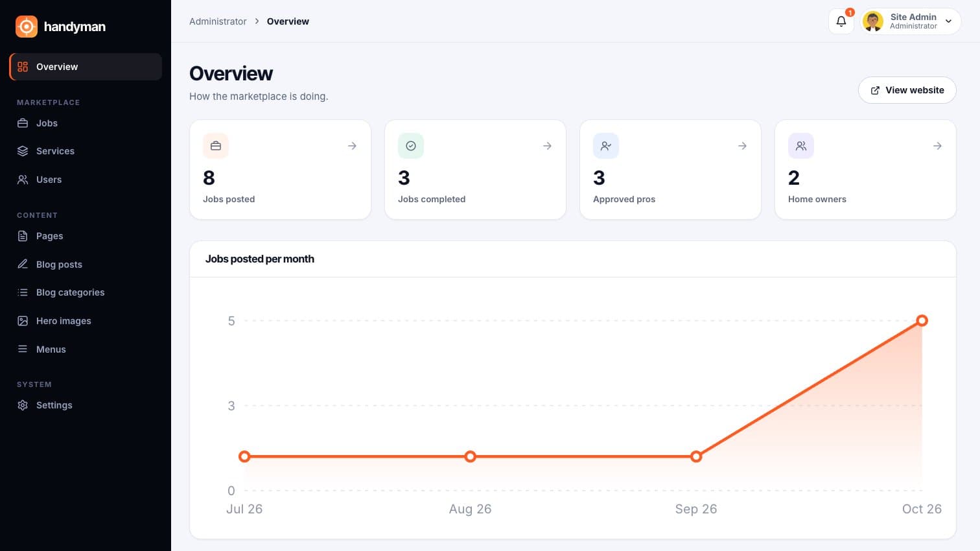The width and height of the screenshot is (980, 551).
Task: Click the Jul 26 chart data point
Action: point(244,456)
